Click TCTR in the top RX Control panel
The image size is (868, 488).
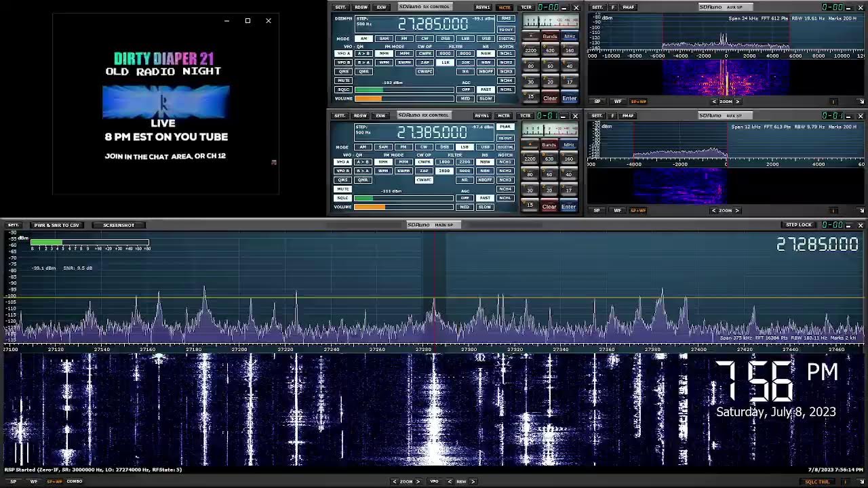point(526,7)
